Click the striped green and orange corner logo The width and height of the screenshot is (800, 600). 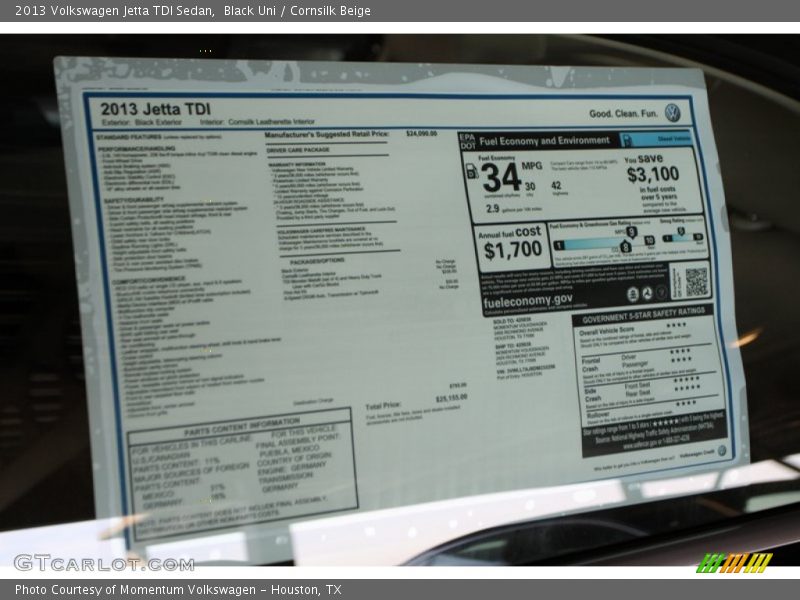tap(733, 563)
